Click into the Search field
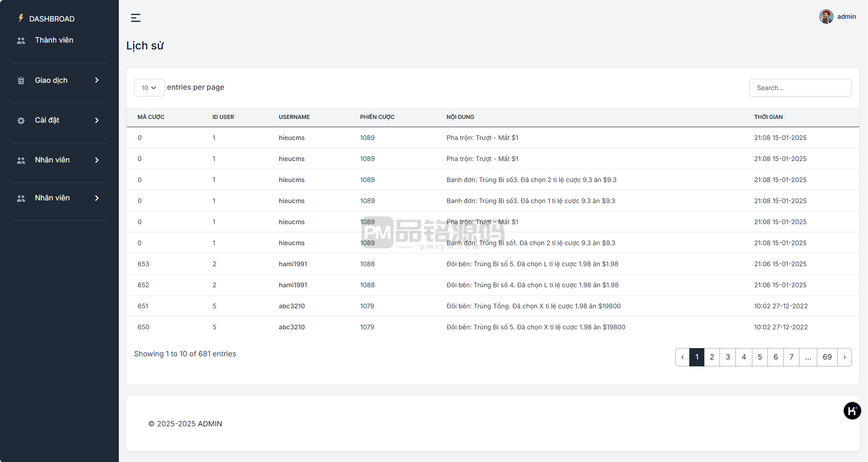 [x=800, y=88]
